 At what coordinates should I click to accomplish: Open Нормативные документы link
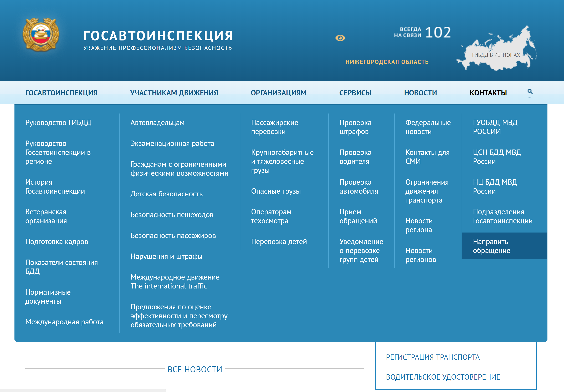[48, 297]
